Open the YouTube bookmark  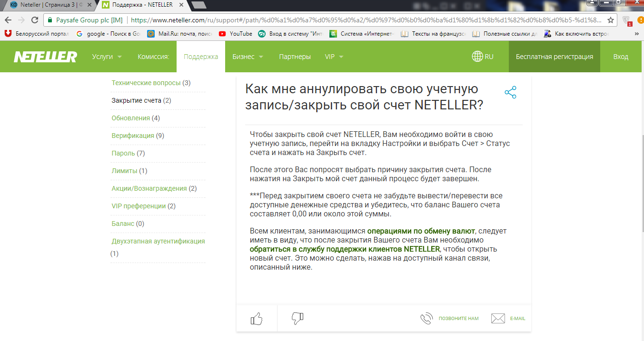pyautogui.click(x=236, y=34)
